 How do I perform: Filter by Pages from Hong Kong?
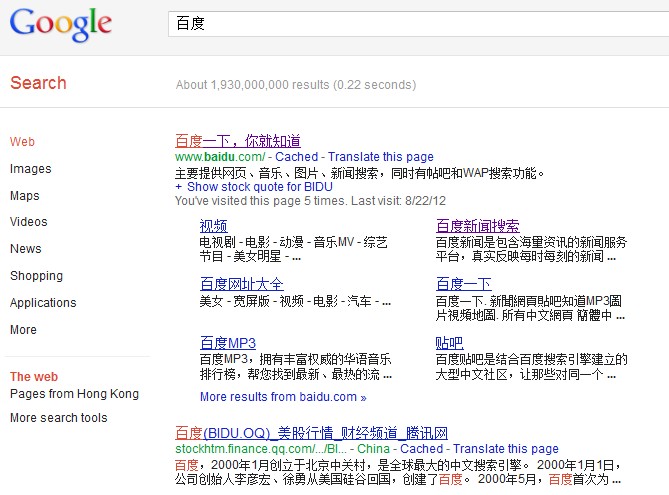[74, 394]
